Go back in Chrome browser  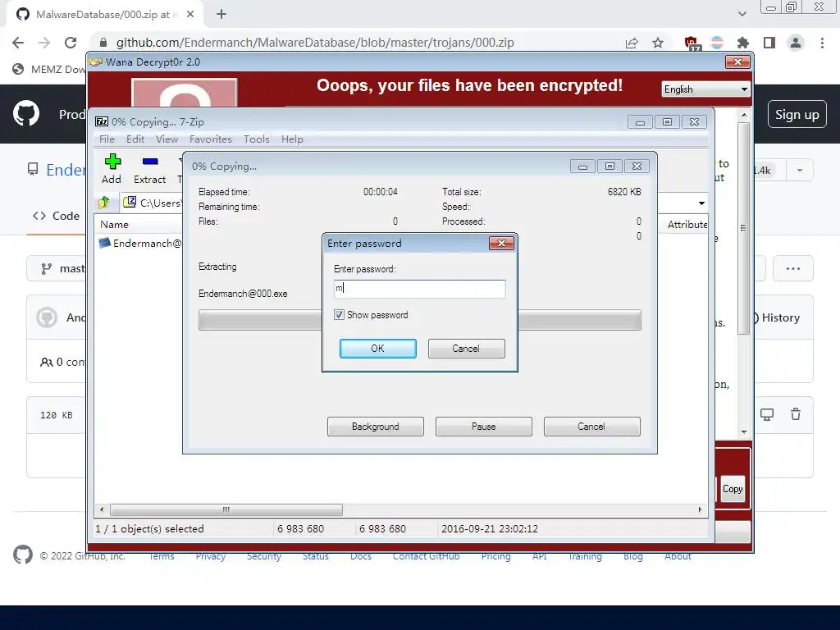click(x=18, y=43)
